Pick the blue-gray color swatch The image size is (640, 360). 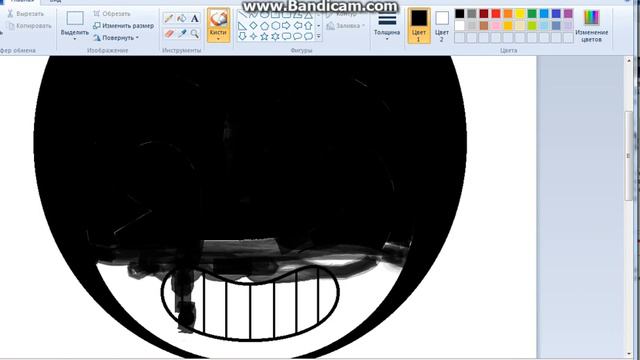[x=556, y=26]
